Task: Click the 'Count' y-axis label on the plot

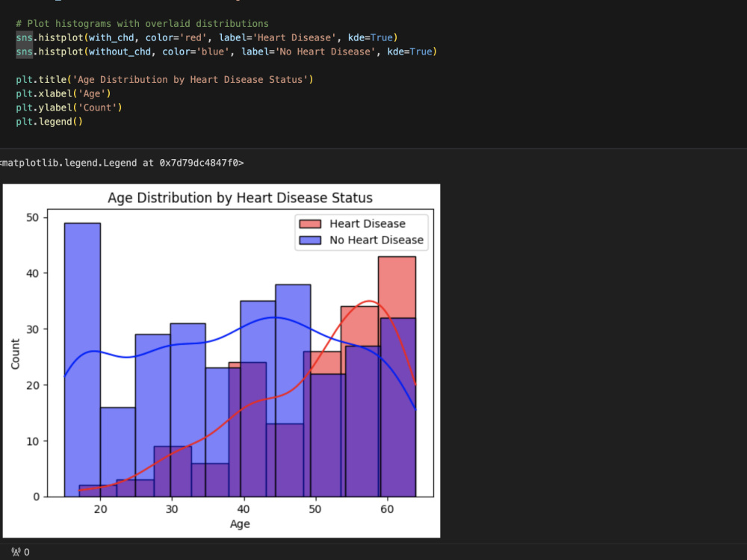Action: (x=15, y=354)
